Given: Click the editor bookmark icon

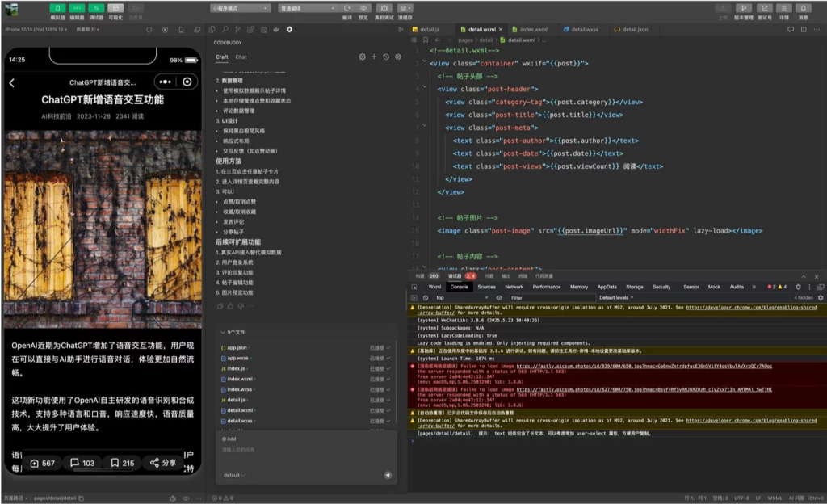Looking at the screenshot, I should tap(426, 40).
